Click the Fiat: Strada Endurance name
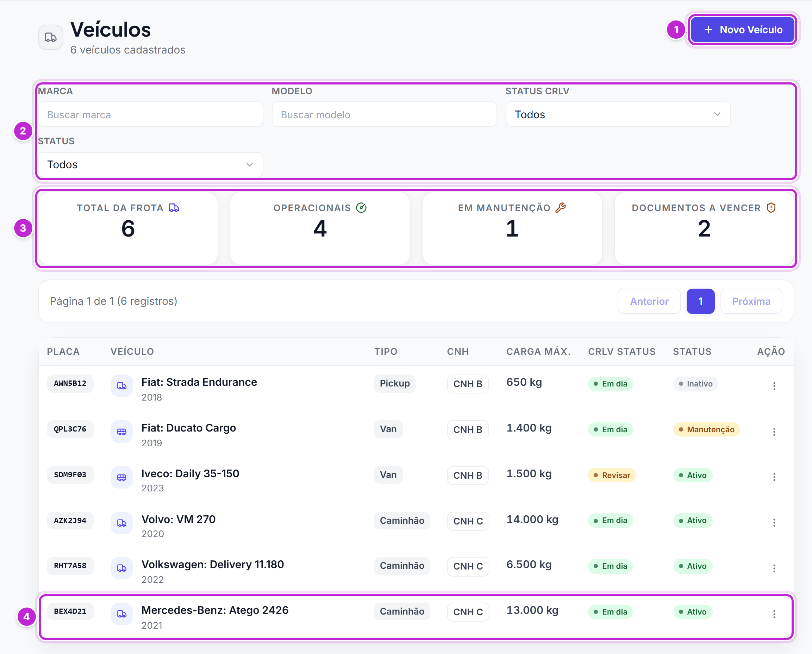 pos(199,382)
